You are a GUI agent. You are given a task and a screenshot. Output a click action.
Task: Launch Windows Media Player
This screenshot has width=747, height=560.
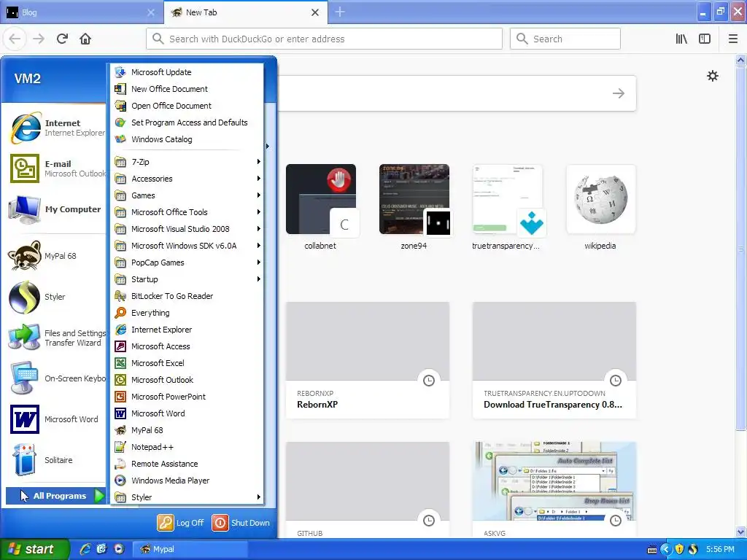187,481
